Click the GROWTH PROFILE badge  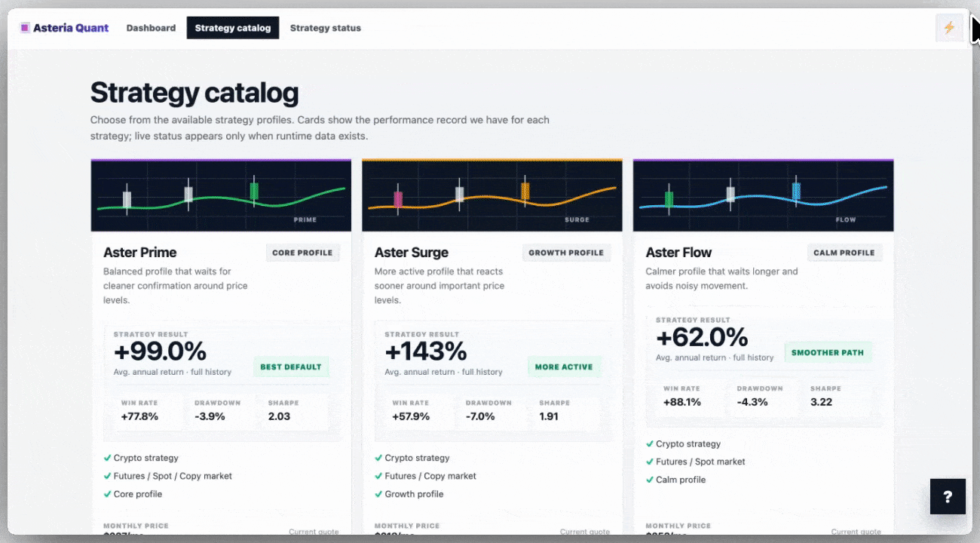pyautogui.click(x=566, y=253)
